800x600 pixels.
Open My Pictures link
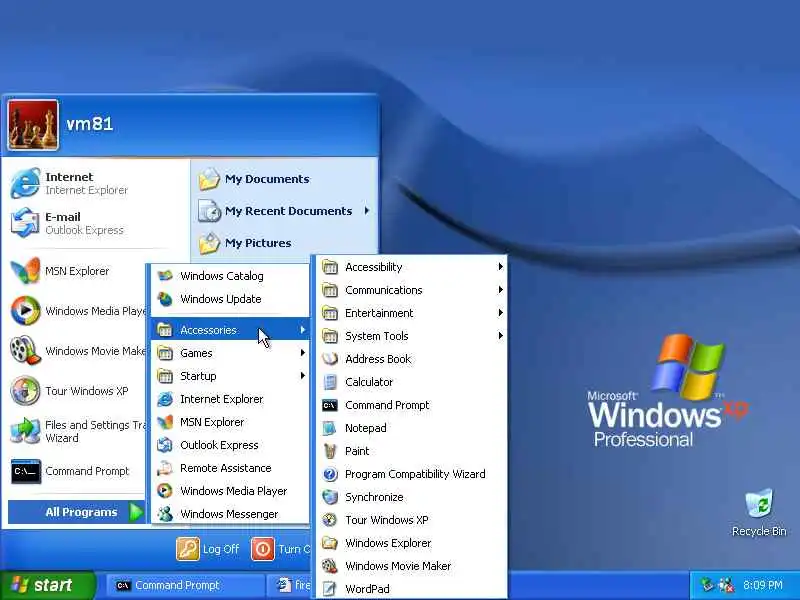click(245, 243)
